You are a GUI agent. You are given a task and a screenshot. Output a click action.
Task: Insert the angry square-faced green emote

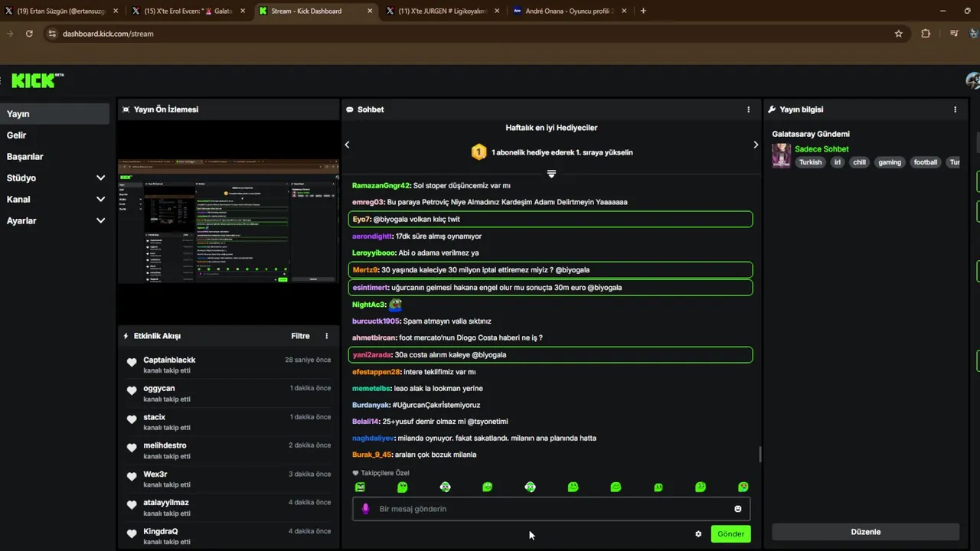pos(360,487)
